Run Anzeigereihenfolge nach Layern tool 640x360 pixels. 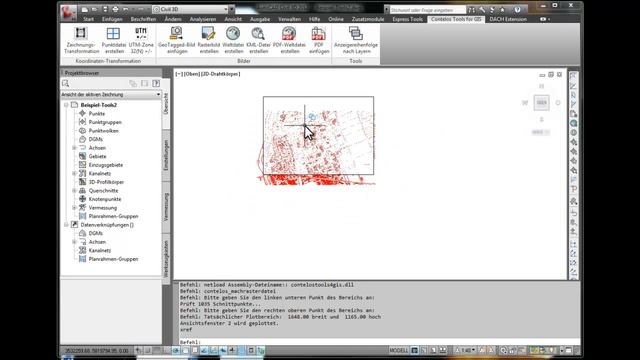tap(356, 40)
